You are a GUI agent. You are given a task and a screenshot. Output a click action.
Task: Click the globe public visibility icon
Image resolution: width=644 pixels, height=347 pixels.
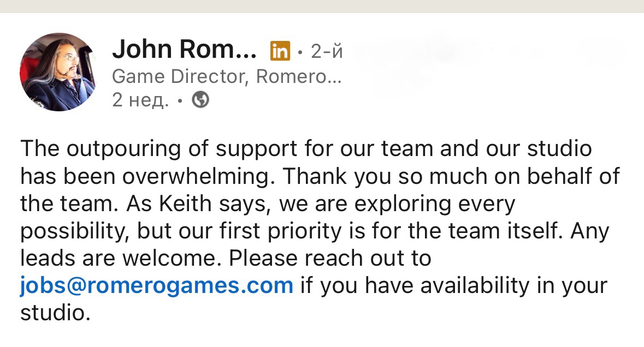201,100
